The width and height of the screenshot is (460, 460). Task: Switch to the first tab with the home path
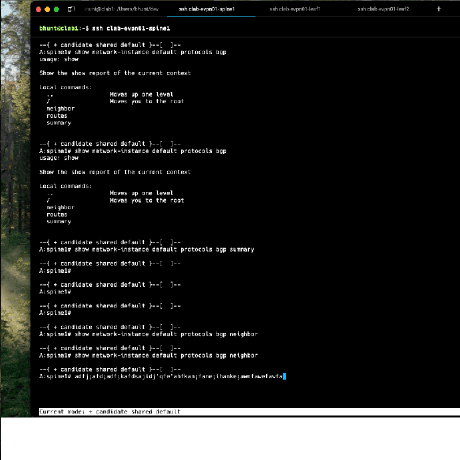122,9
